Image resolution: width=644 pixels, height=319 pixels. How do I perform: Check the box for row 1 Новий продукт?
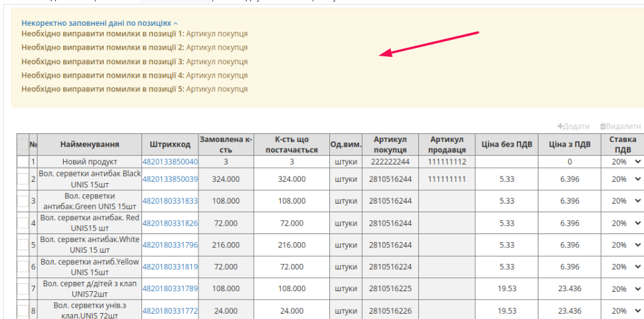(x=23, y=162)
